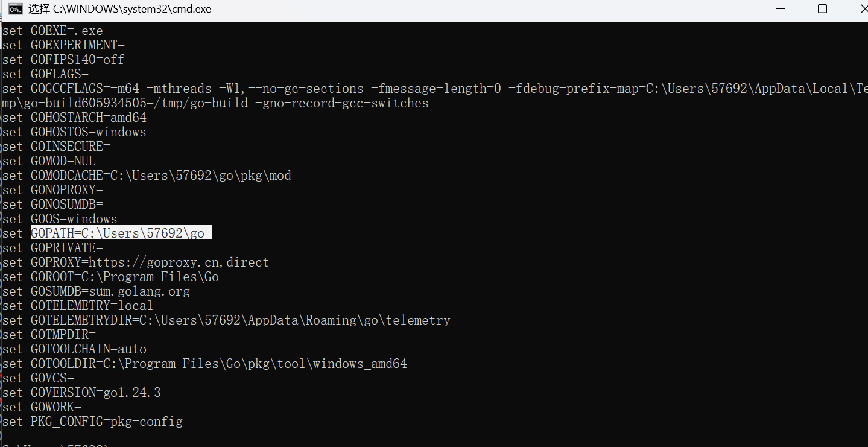Click the GOFIPS140=off line
868x447 pixels.
[x=63, y=60]
